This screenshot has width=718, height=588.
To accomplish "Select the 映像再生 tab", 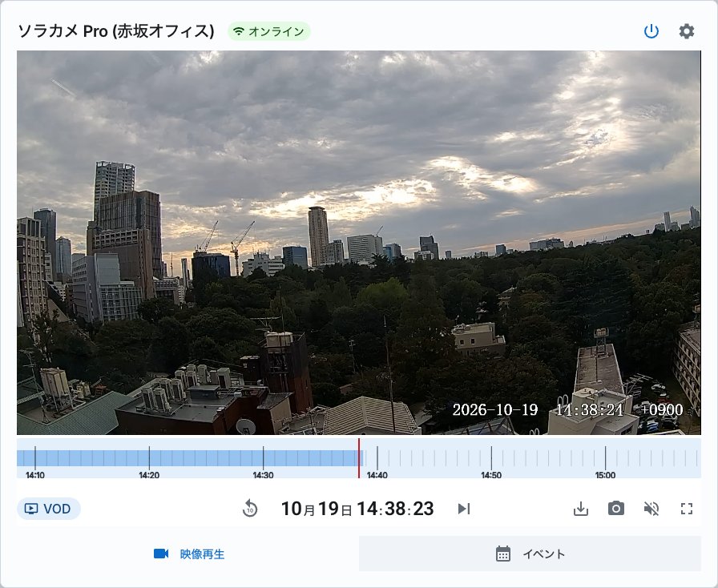I will pyautogui.click(x=188, y=554).
